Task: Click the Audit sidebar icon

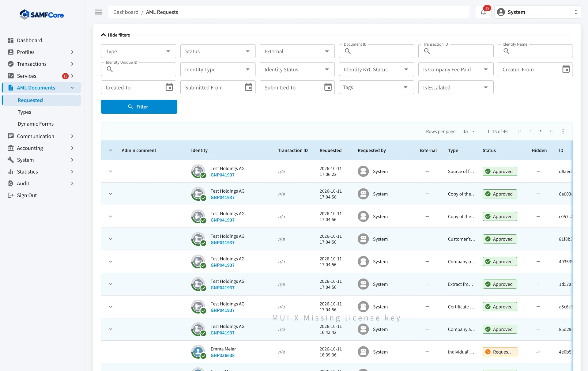Action: 11,184
